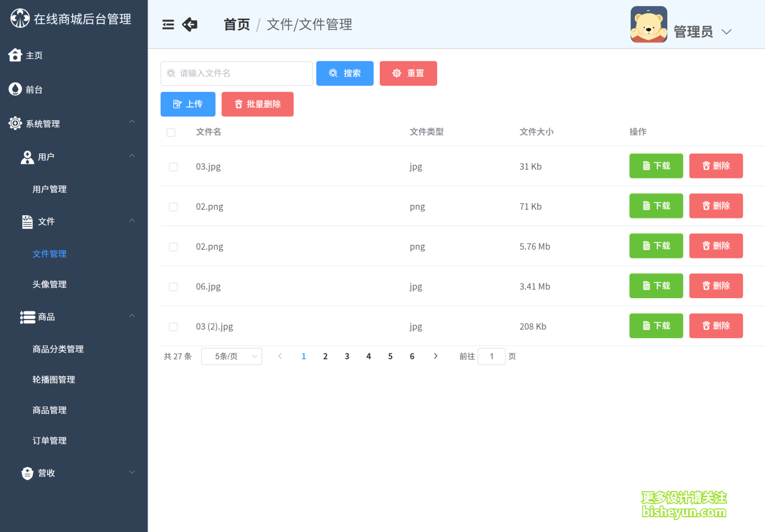Open the 5条/页 page size dropdown
The width and height of the screenshot is (765, 532).
tap(232, 356)
